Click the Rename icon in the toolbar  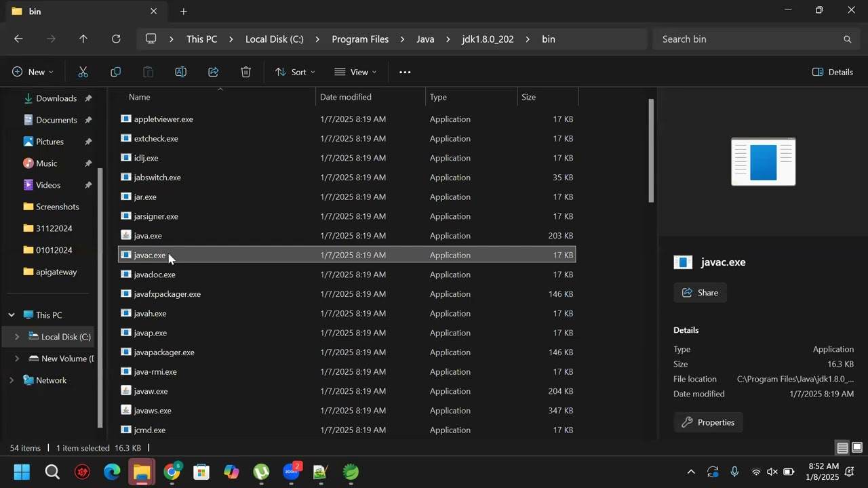180,72
